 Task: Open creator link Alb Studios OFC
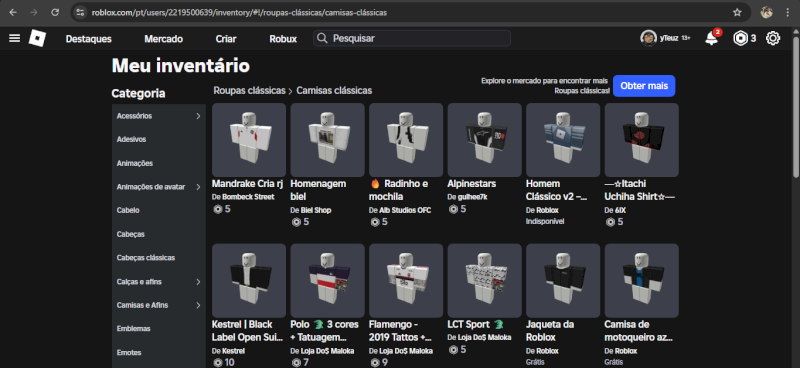click(x=405, y=210)
